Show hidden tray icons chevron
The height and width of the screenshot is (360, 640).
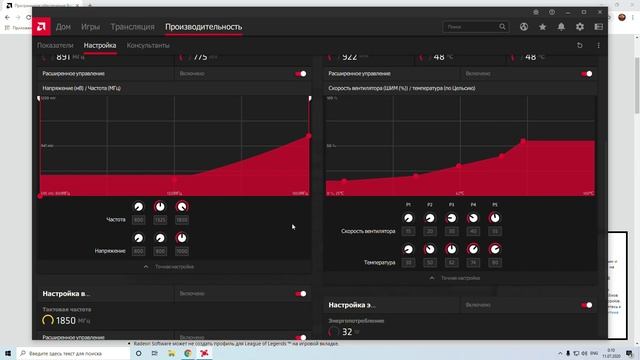(560, 353)
